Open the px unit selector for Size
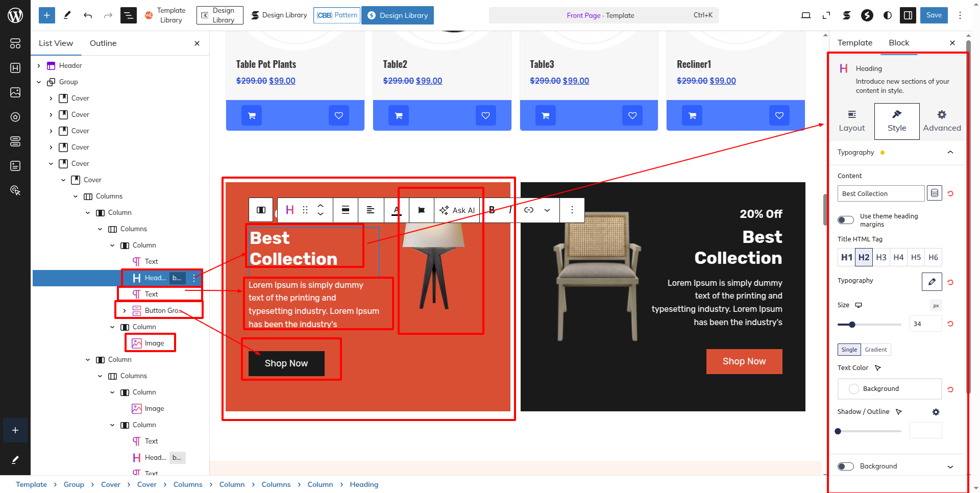Image resolution: width=980 pixels, height=493 pixels. click(936, 305)
